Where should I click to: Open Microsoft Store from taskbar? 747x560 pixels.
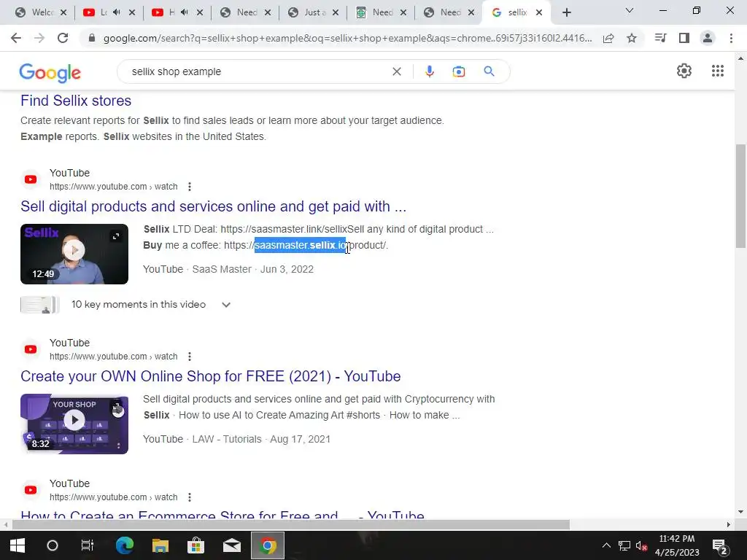click(x=196, y=545)
